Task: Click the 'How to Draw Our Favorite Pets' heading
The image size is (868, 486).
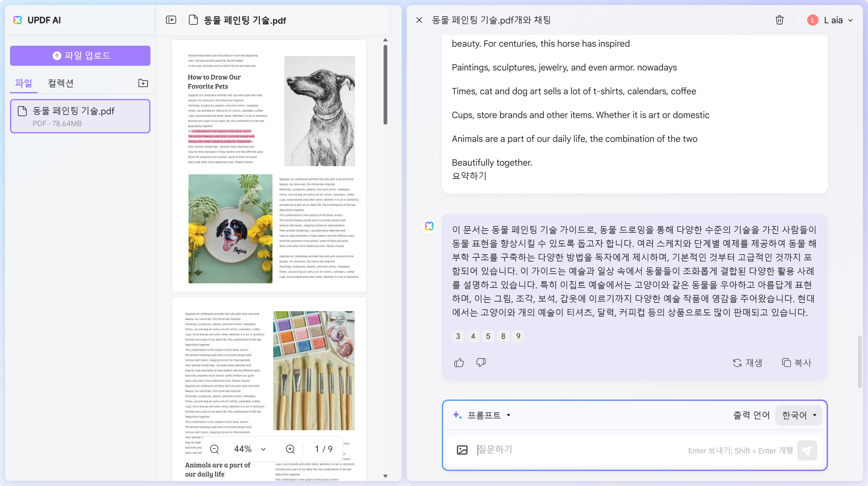Action: (214, 82)
